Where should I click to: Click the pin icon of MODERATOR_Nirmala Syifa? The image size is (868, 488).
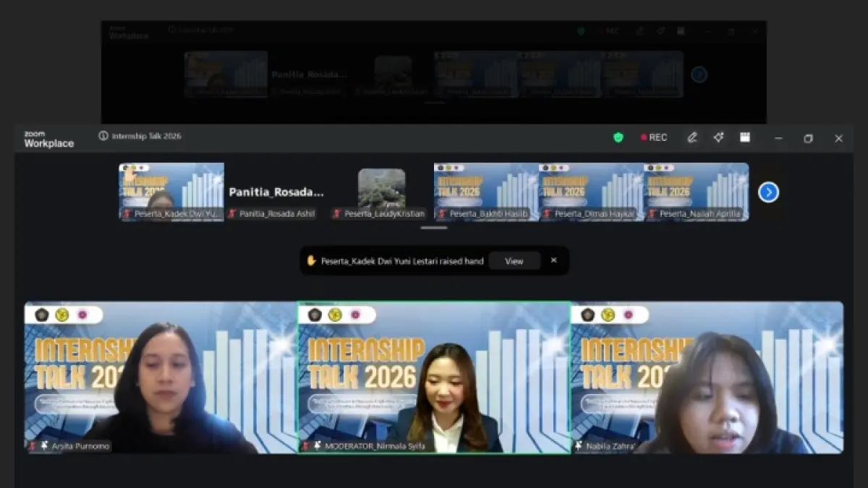318,446
